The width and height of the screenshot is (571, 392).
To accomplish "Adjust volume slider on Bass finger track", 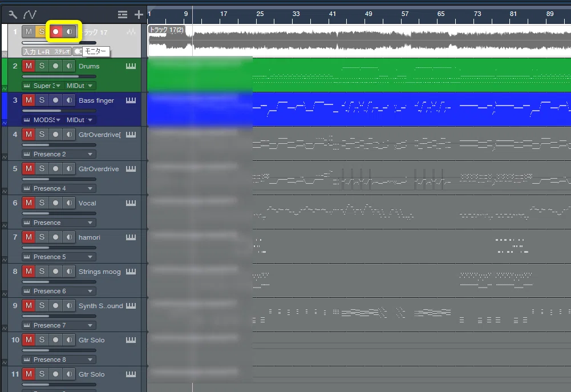I will [x=59, y=111].
